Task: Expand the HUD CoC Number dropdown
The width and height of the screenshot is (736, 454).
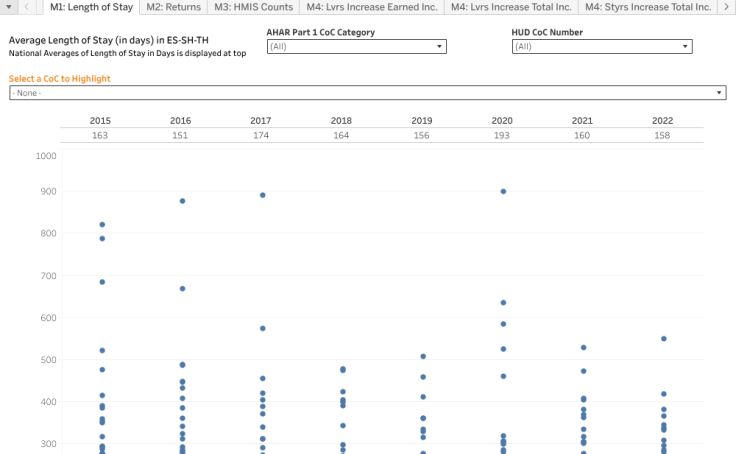Action: pos(601,46)
